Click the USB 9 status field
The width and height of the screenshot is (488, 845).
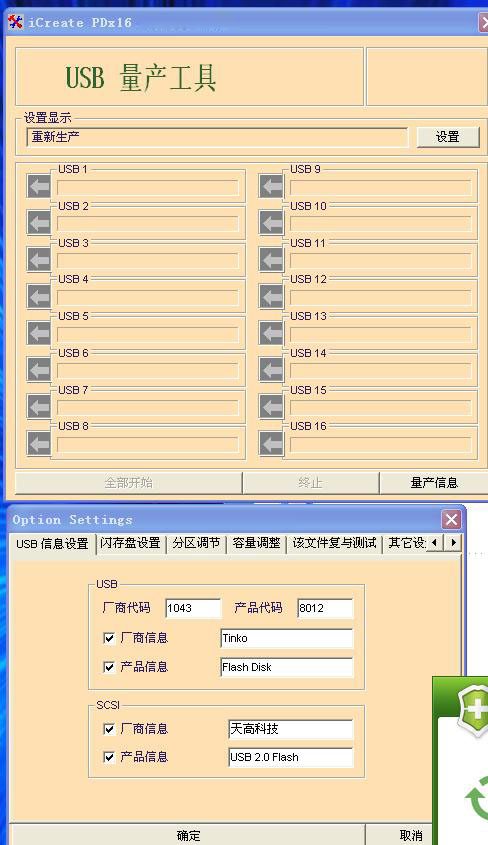click(380, 188)
